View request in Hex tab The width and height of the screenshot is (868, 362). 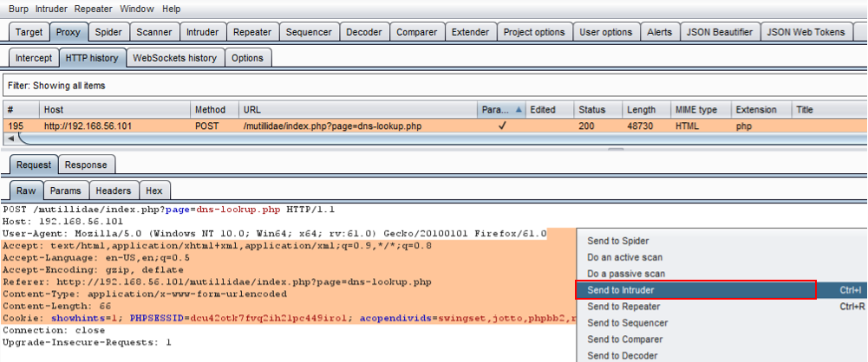coord(153,191)
